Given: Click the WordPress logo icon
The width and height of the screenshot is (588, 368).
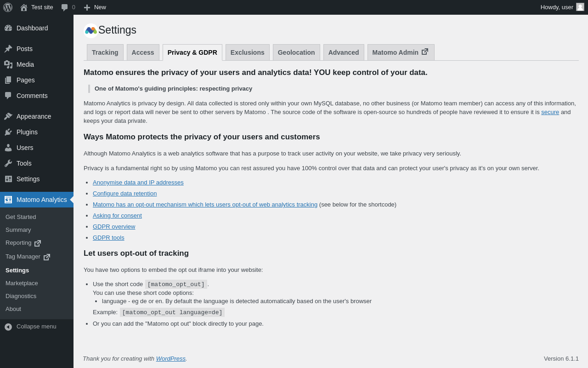Looking at the screenshot, I should click(x=8, y=7).
